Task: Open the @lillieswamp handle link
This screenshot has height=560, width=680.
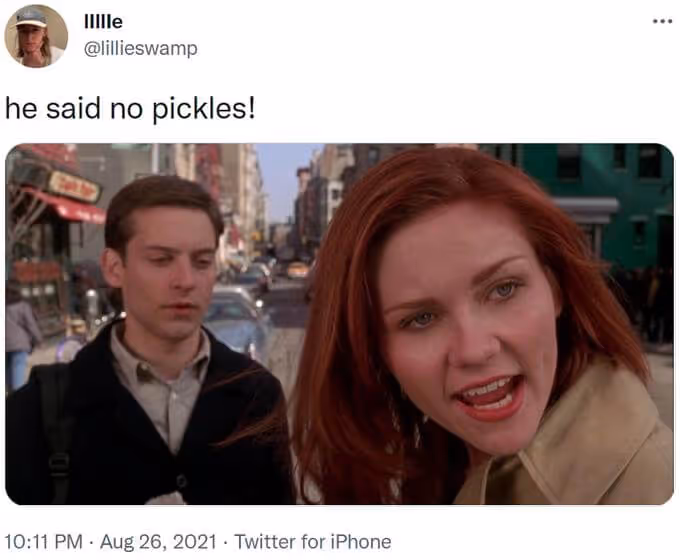Action: (141, 48)
